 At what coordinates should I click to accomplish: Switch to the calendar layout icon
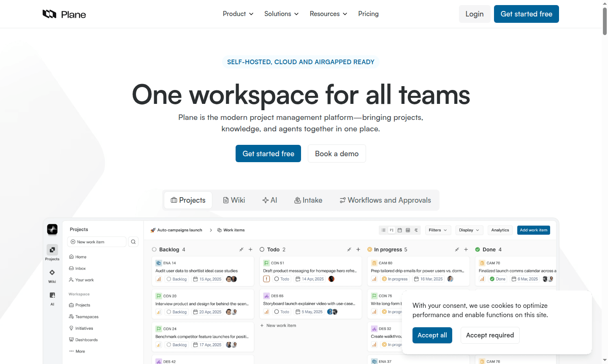[400, 230]
